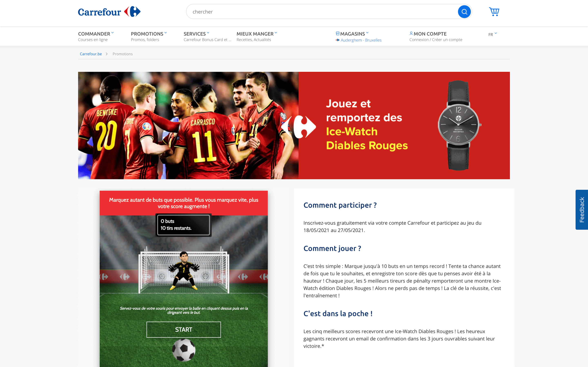588x367 pixels.
Task: Click the Connexion / Créer un compte link
Action: click(436, 40)
